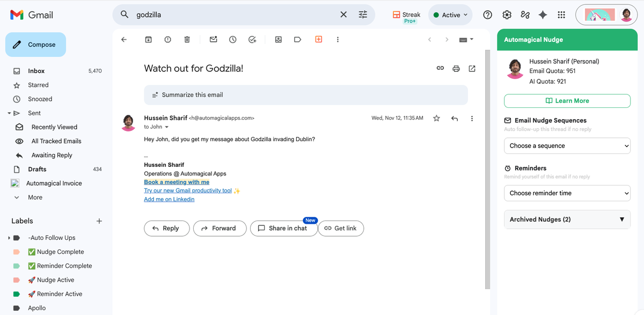Open the Active status dropdown
The image size is (644, 315).
450,14
